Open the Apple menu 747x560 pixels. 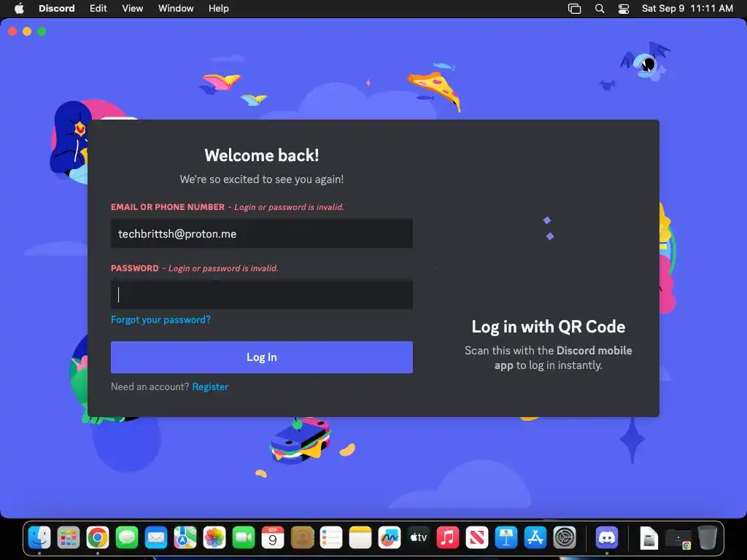[x=19, y=9]
